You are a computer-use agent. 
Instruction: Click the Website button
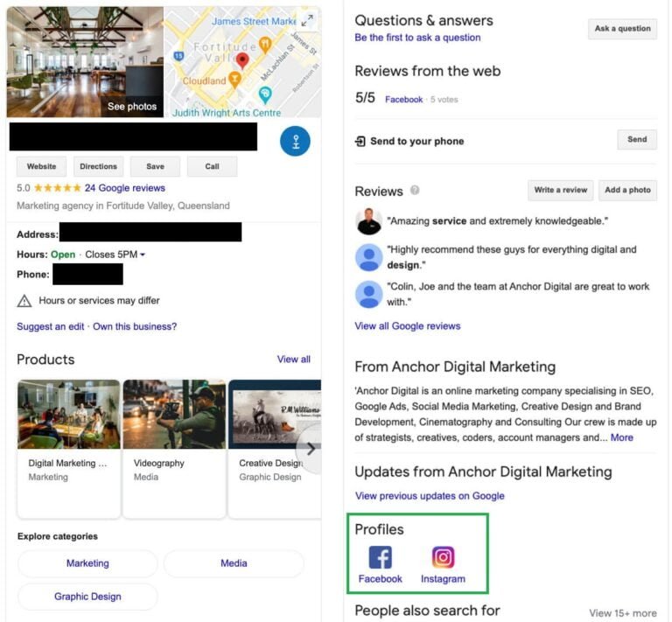(42, 166)
